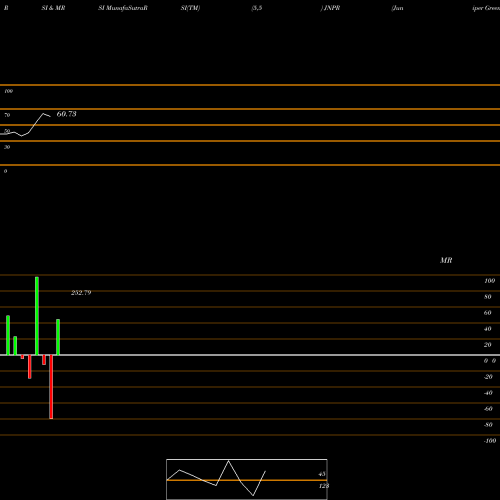
Task: Click the 20 label on MR axis
Action: (x=487, y=345)
